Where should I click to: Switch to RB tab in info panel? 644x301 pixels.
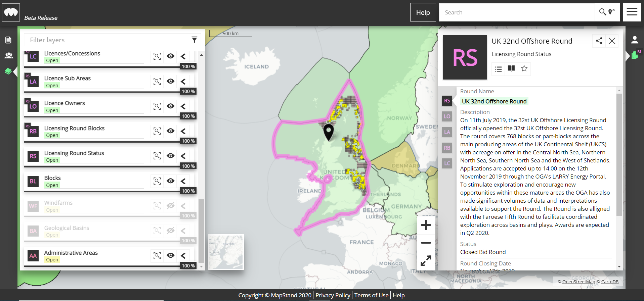click(447, 148)
